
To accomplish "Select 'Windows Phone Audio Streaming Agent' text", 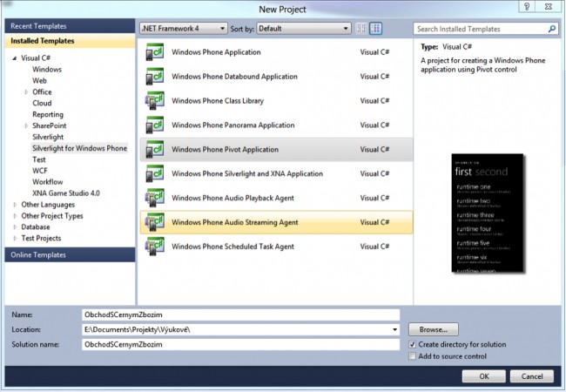I will [234, 222].
